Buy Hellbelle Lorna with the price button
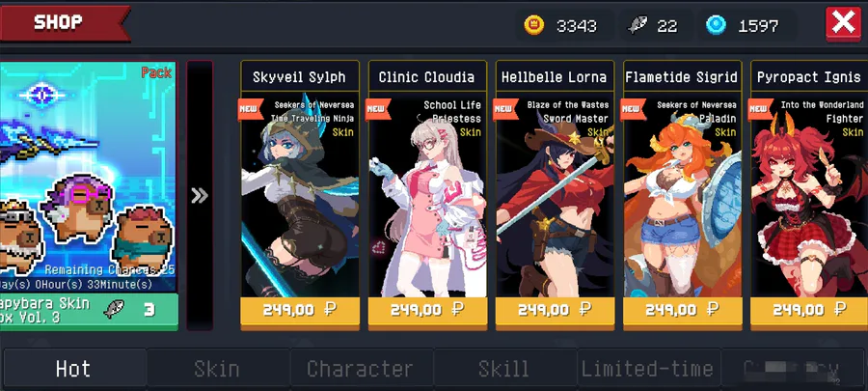Image resolution: width=868 pixels, height=391 pixels. (x=555, y=310)
